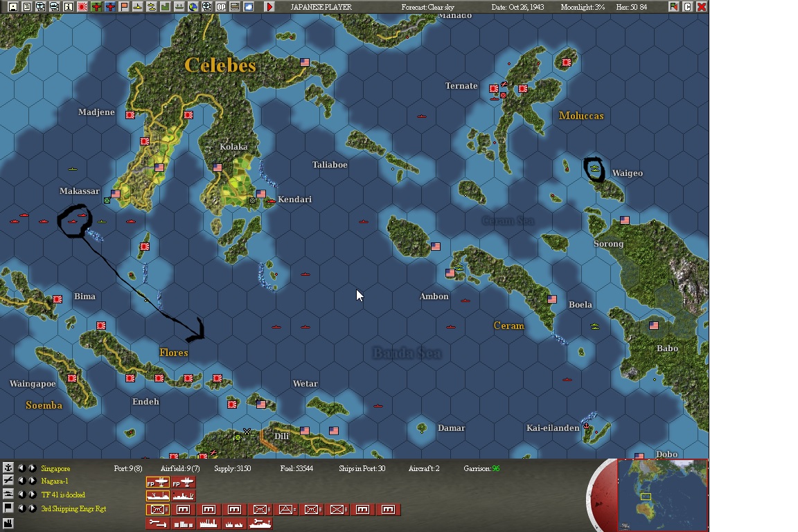
Task: Click the wrench repair industry icon
Action: tap(157, 523)
